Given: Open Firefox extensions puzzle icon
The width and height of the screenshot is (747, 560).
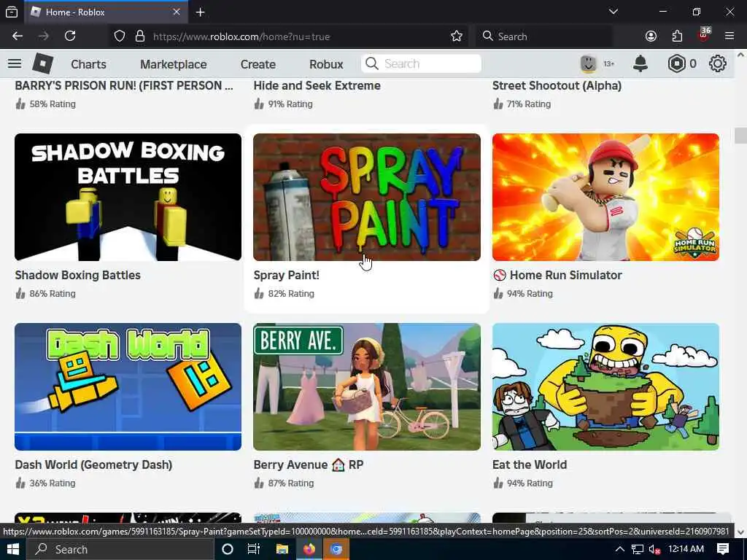Looking at the screenshot, I should click(677, 36).
